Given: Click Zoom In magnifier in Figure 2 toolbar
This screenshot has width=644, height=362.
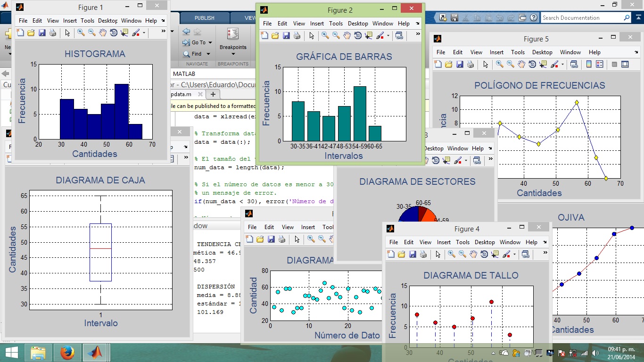Looking at the screenshot, I should tap(325, 36).
